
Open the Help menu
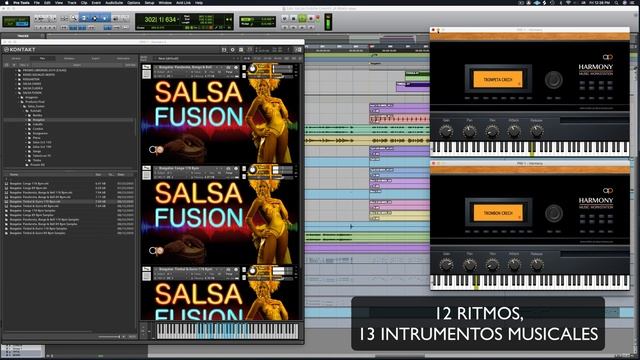199,2
